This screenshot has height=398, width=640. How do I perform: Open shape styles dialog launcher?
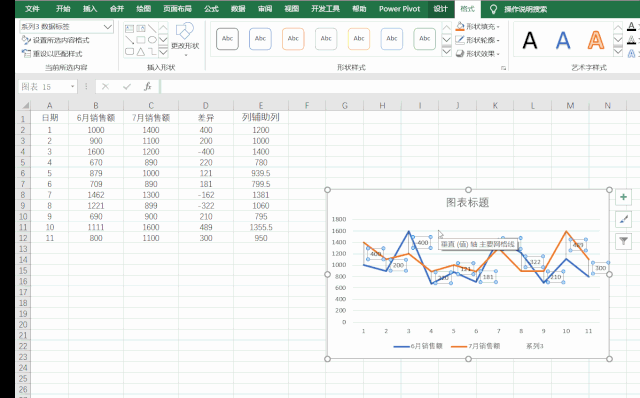[503, 68]
